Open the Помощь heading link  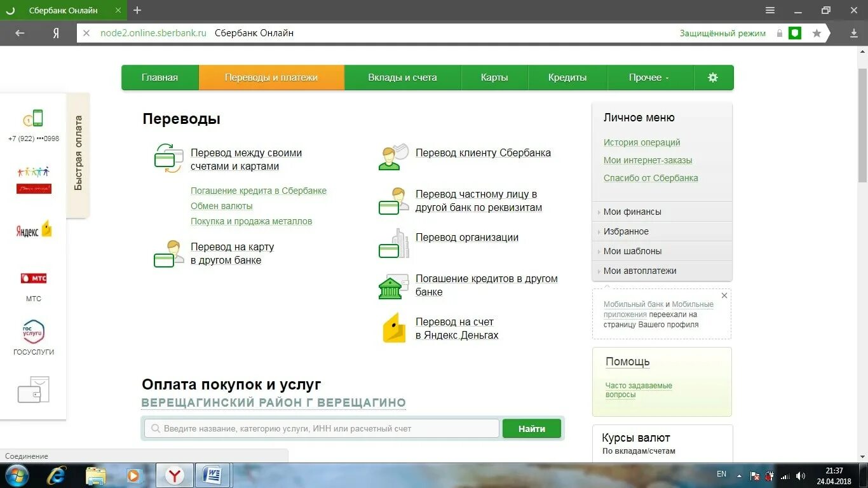pyautogui.click(x=627, y=362)
